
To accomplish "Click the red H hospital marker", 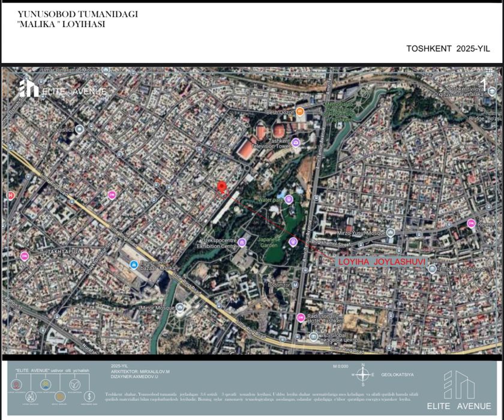I will click(x=10, y=196).
